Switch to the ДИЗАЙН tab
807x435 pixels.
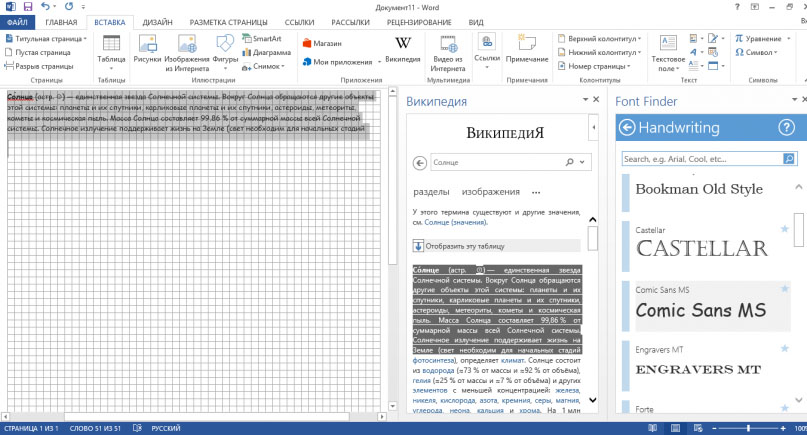point(157,22)
